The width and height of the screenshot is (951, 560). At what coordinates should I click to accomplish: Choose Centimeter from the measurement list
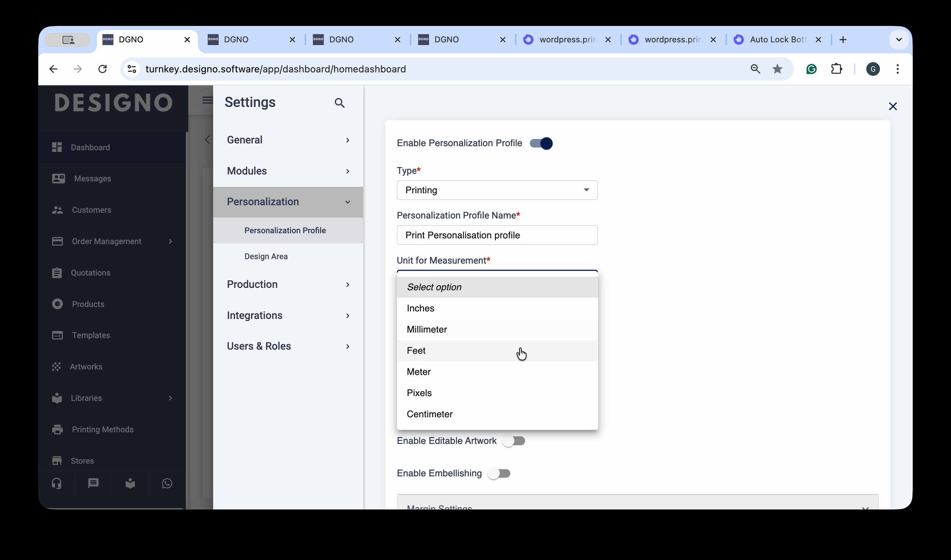point(430,414)
